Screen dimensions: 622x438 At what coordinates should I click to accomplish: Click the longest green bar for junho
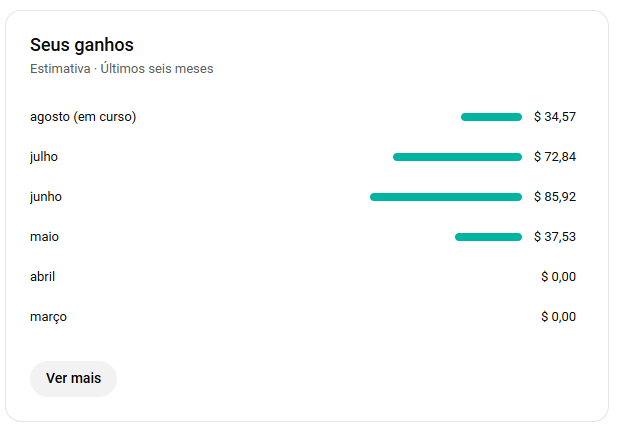pos(446,197)
